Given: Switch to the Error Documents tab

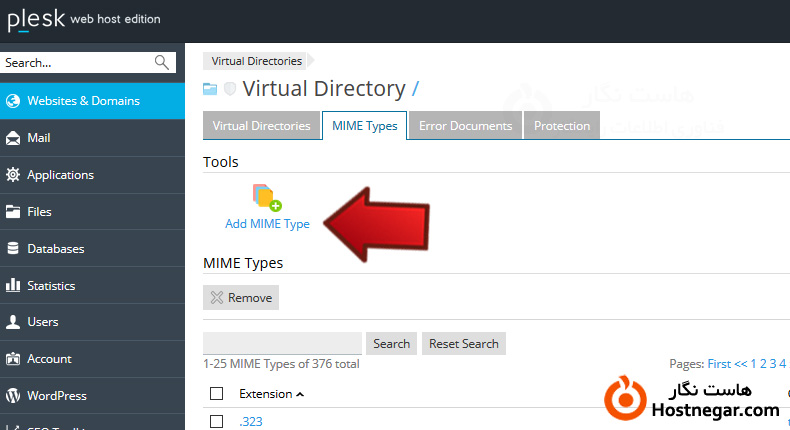Looking at the screenshot, I should click(465, 126).
